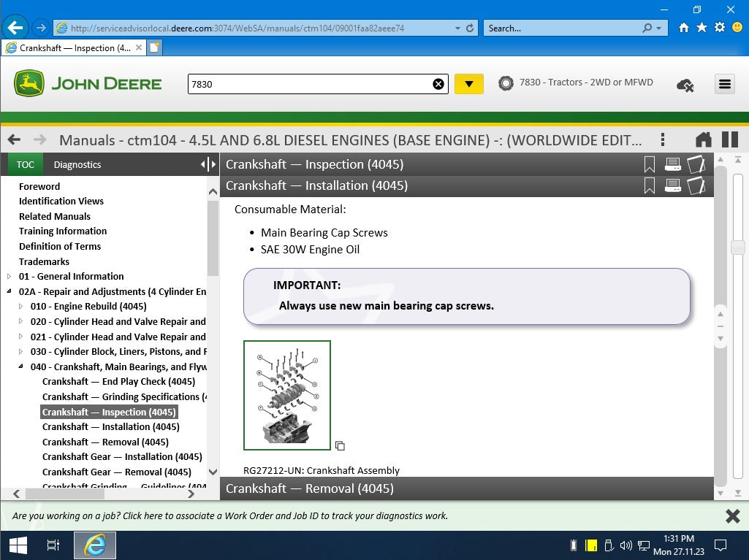Click the home icon in the manuals bar
The image size is (749, 560).
click(x=702, y=139)
